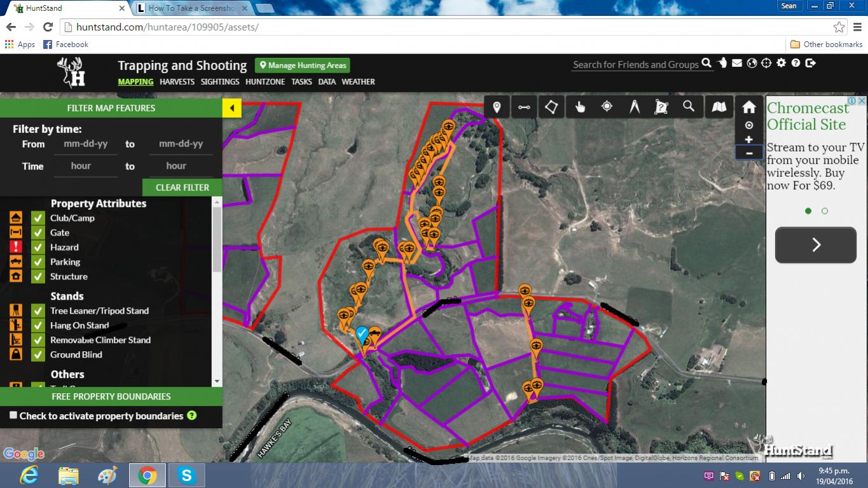Click the Time from hour field
Viewport: 868px width, 488px height.
[x=86, y=167]
